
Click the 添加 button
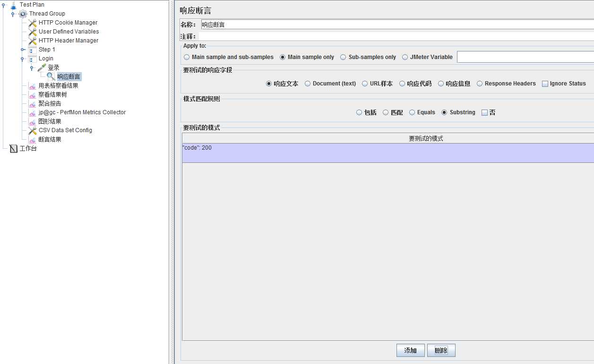[x=410, y=350]
